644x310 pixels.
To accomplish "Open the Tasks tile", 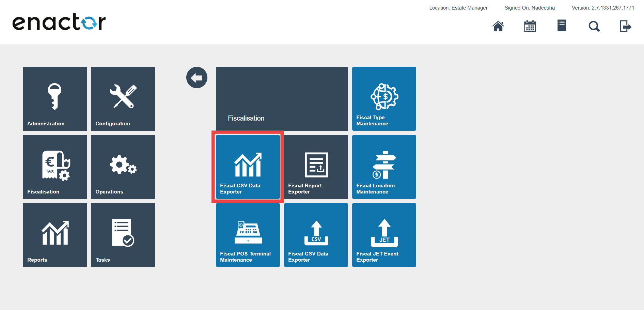I will coord(123,235).
